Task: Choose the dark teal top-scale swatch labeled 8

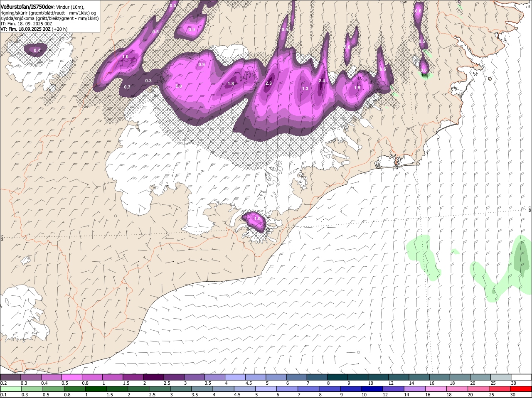Action: click(337, 377)
